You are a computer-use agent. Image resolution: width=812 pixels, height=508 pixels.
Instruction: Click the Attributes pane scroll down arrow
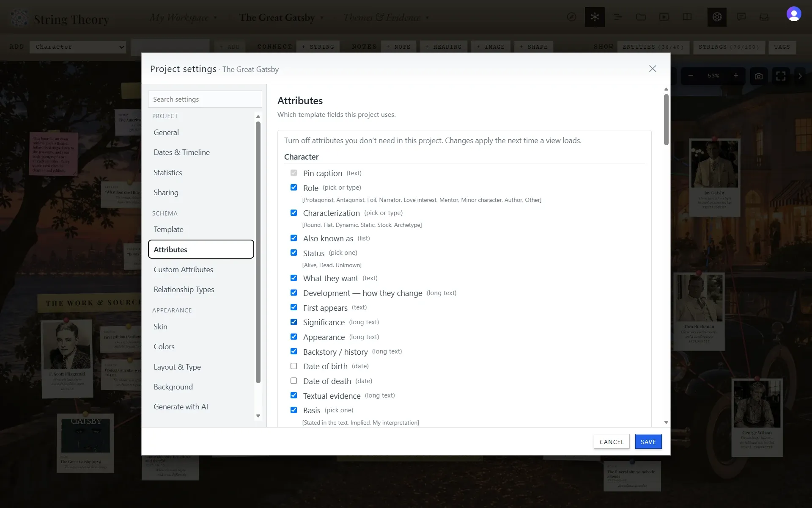point(666,422)
